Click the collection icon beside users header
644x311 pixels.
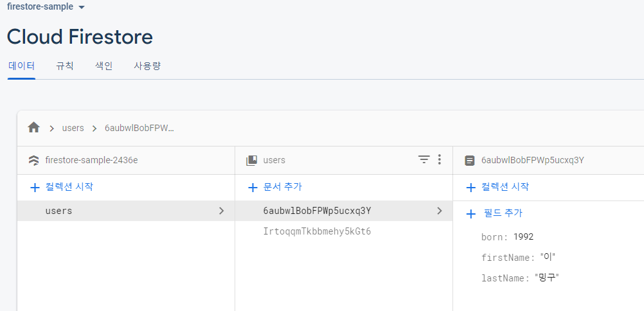click(x=251, y=160)
